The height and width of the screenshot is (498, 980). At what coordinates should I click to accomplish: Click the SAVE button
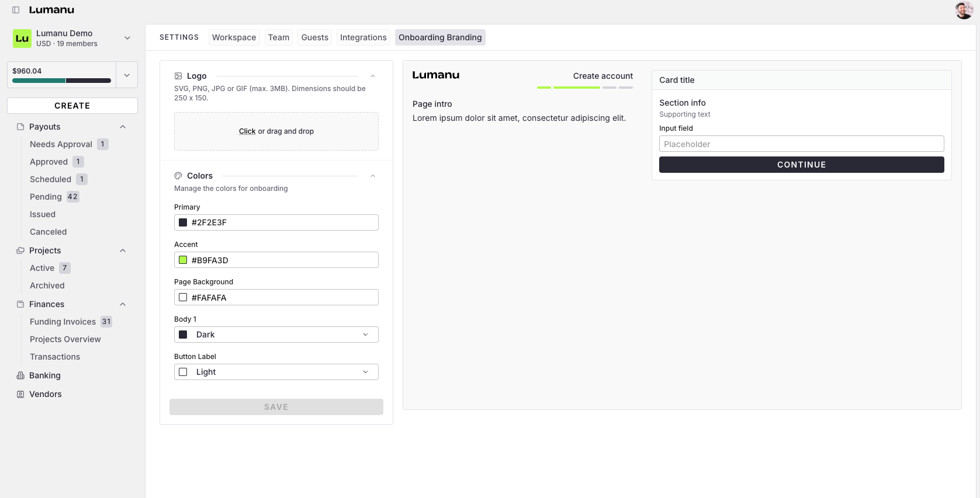pyautogui.click(x=276, y=407)
